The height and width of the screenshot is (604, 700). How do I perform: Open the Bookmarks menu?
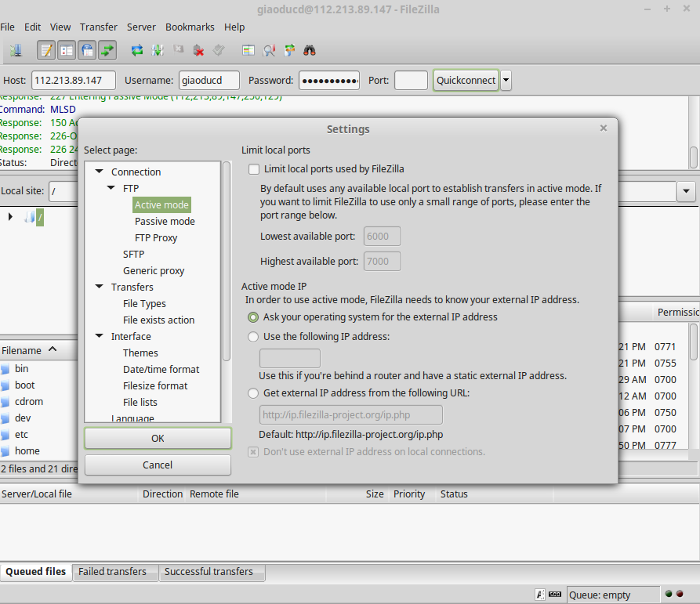[x=190, y=27]
